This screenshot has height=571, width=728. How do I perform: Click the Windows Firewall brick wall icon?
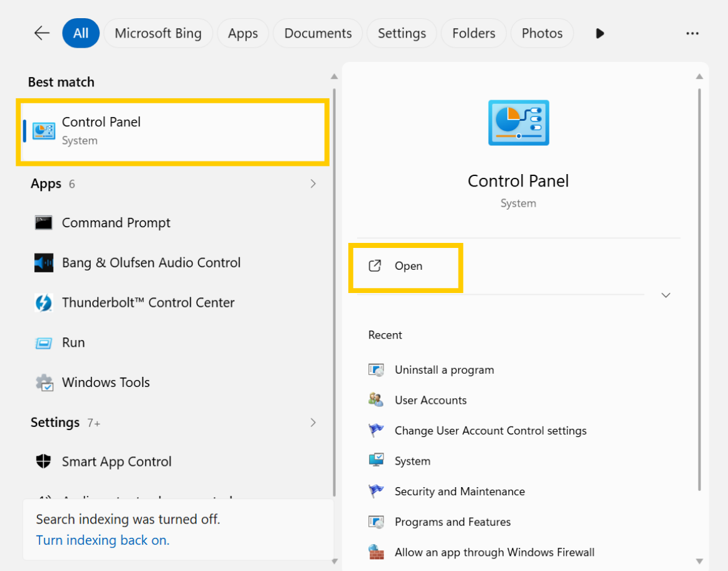(x=376, y=552)
